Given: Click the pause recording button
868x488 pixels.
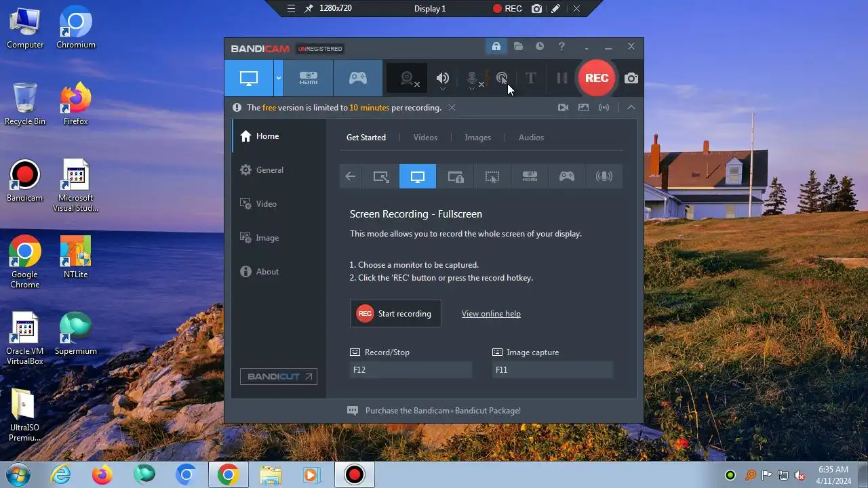Looking at the screenshot, I should click(562, 78).
